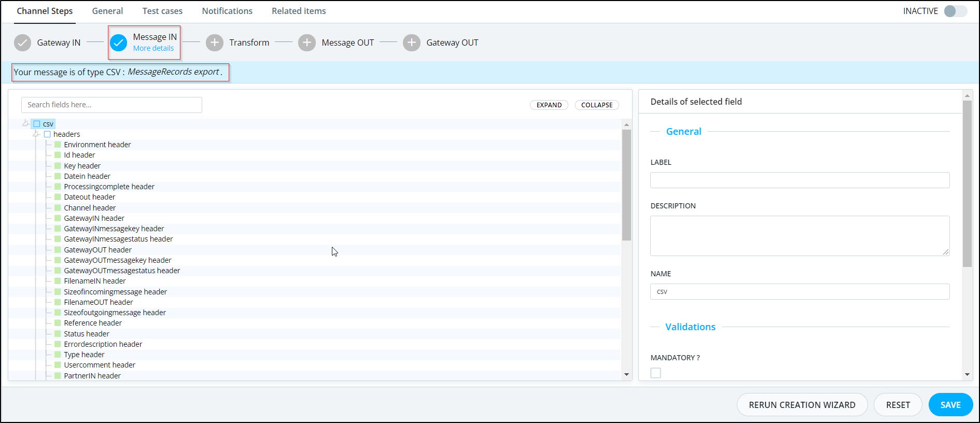This screenshot has height=423, width=980.
Task: Click the SAVE button
Action: coord(950,405)
